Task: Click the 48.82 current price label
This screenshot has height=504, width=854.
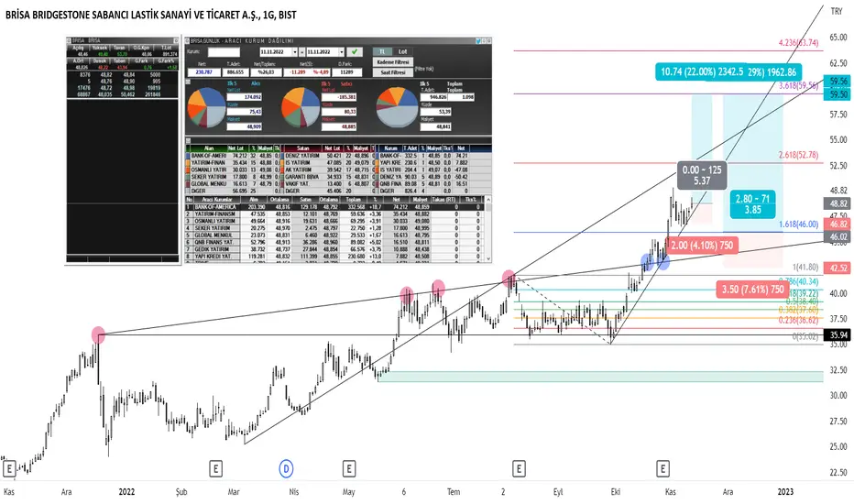Action: point(838,203)
